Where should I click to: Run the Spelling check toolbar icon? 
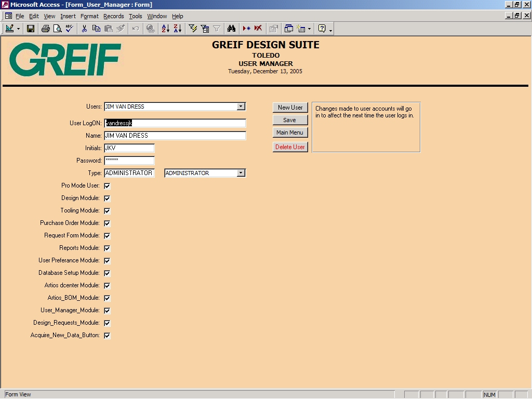point(70,29)
